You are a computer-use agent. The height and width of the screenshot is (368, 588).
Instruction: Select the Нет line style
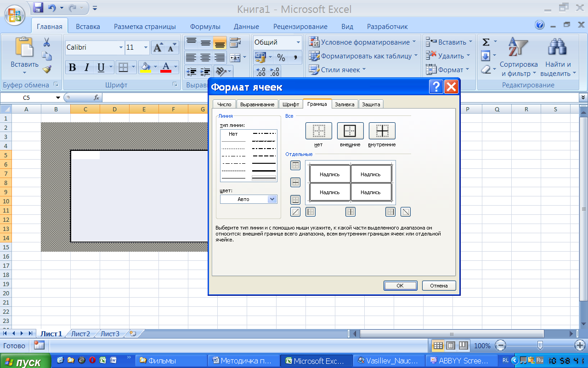point(233,134)
